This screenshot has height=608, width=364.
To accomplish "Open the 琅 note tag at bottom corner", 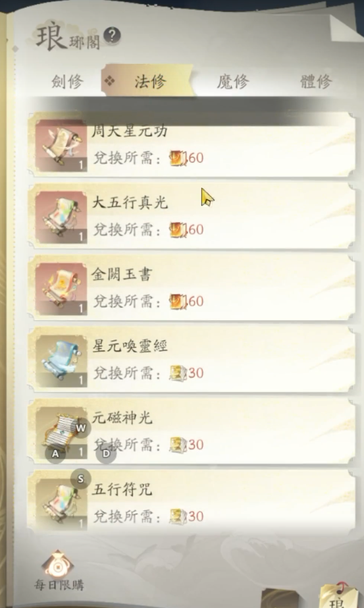I will coord(337,594).
